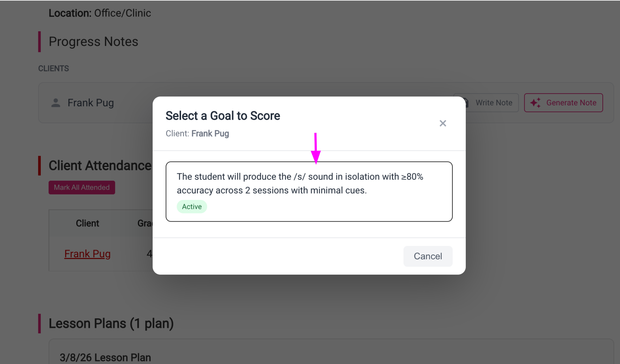The image size is (620, 364).
Task: Click the person icon beside Frank Pug
Action: [x=56, y=103]
